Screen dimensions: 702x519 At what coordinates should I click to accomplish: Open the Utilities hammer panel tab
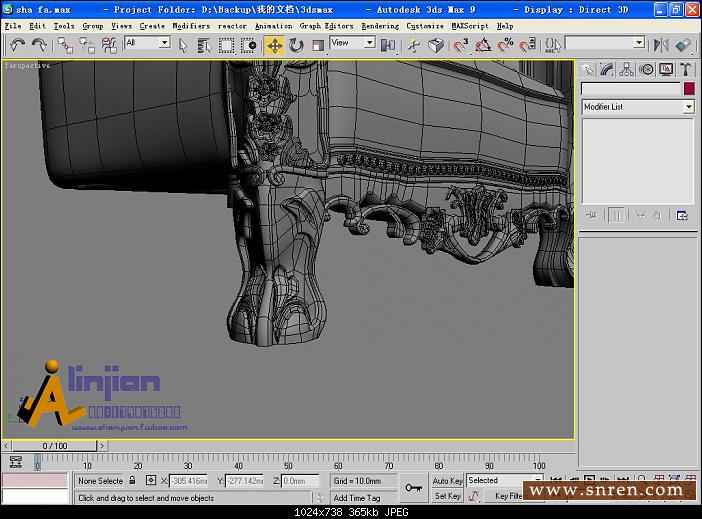(686, 69)
